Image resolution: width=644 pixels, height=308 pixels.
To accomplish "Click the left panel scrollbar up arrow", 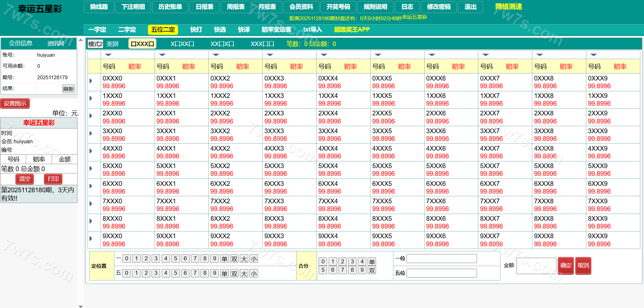I will pyautogui.click(x=80, y=40).
